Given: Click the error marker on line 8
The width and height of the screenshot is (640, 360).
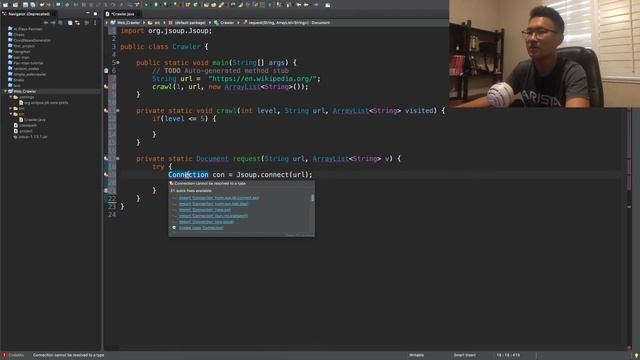Looking at the screenshot, I should click(x=106, y=87).
